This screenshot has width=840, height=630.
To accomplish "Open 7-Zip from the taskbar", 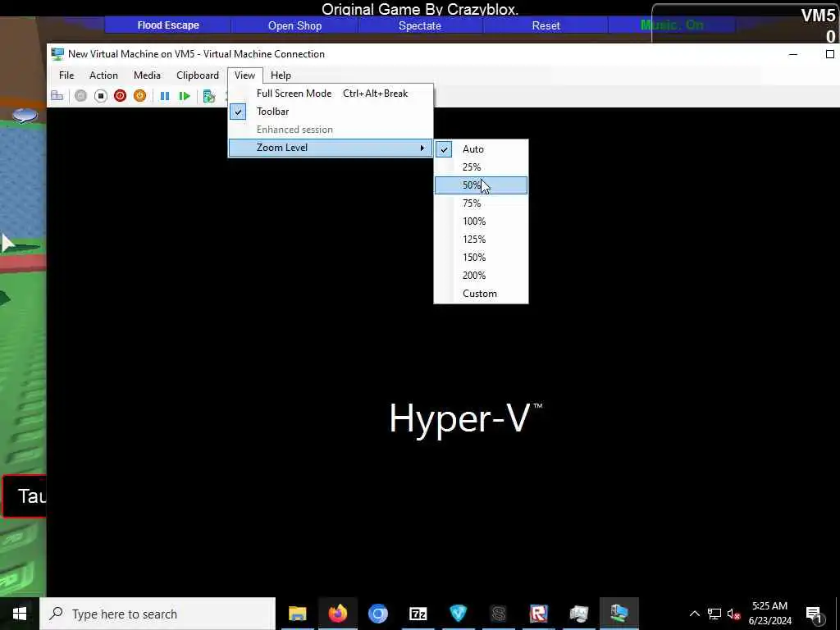I will point(418,614).
